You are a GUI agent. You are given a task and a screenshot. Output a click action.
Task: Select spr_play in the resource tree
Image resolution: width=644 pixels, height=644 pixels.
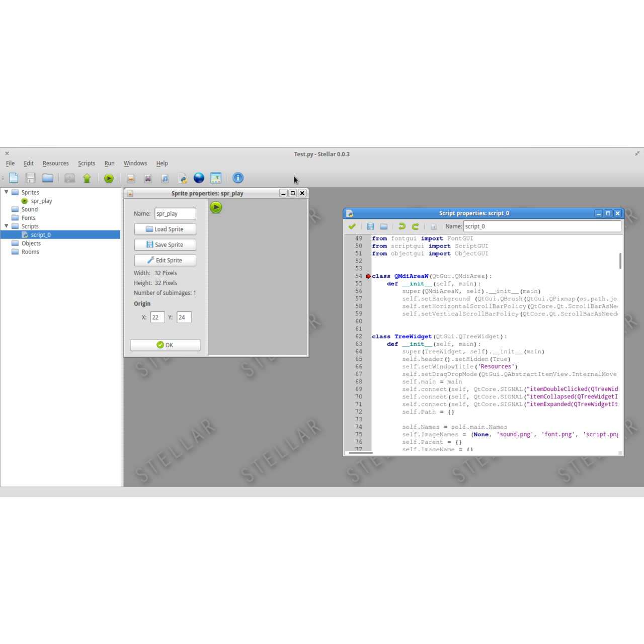[41, 201]
